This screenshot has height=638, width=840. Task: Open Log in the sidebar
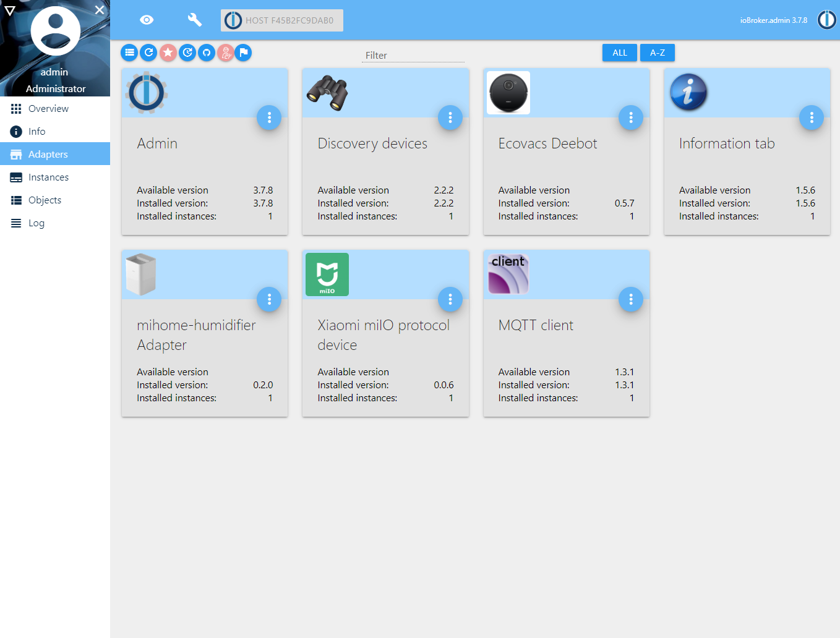click(55, 223)
